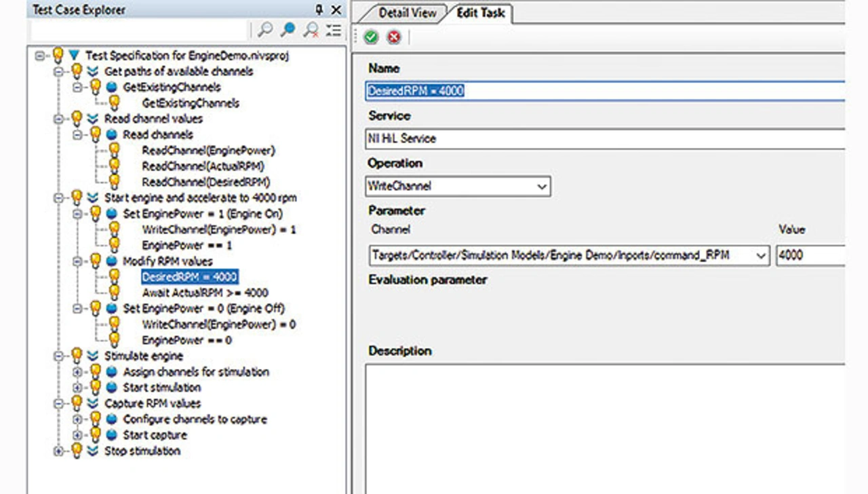Image resolution: width=868 pixels, height=494 pixels.
Task: Open the Channel path dropdown
Action: 761,256
